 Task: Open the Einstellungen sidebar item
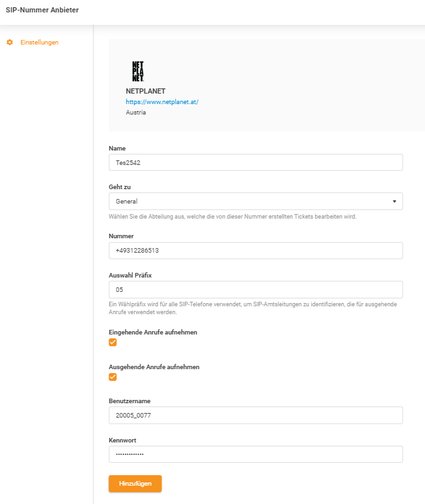39,43
